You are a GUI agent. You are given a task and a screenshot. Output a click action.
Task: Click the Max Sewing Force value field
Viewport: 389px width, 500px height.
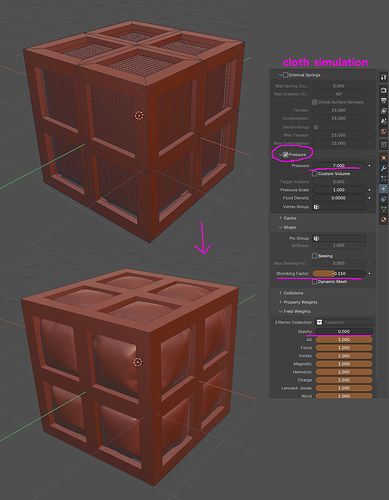339,263
